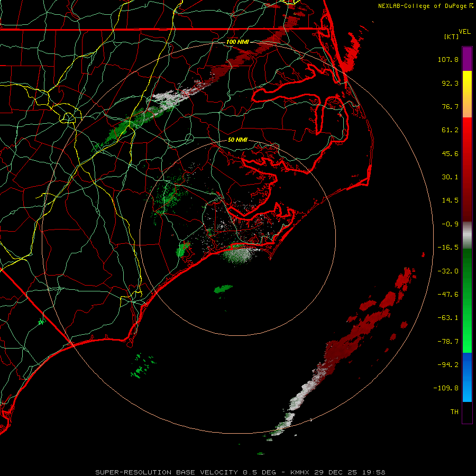Click the TH legend label
The width and height of the screenshot is (476, 476).
(454, 411)
